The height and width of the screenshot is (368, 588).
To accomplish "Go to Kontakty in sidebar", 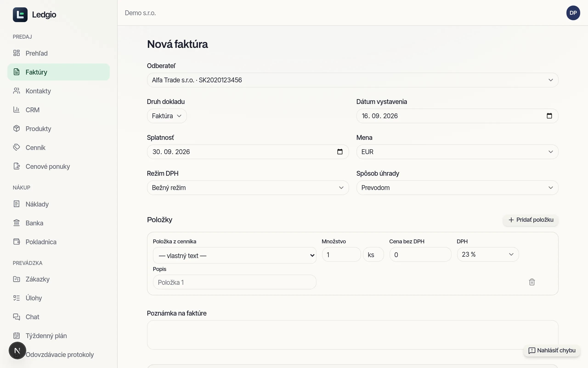I will (x=58, y=91).
